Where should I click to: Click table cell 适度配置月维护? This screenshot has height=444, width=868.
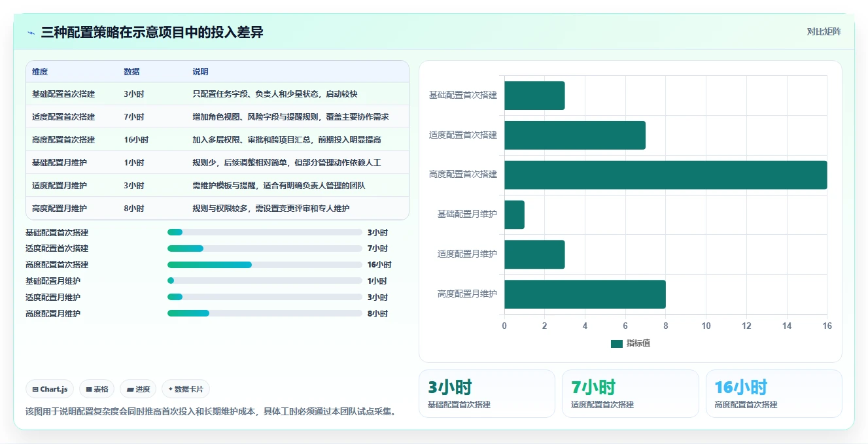[60, 186]
